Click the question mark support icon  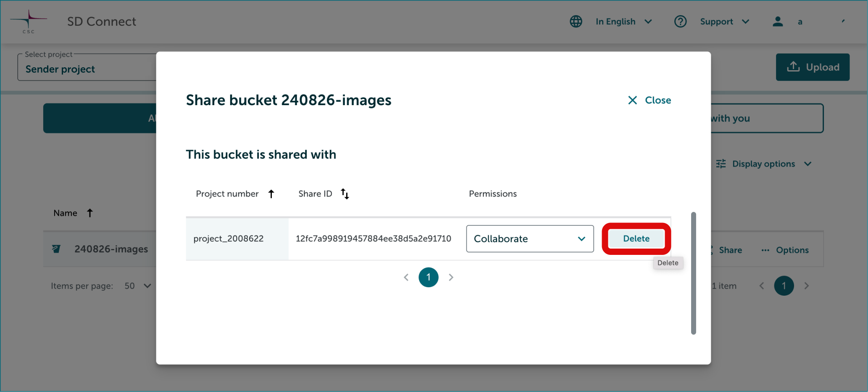tap(680, 21)
